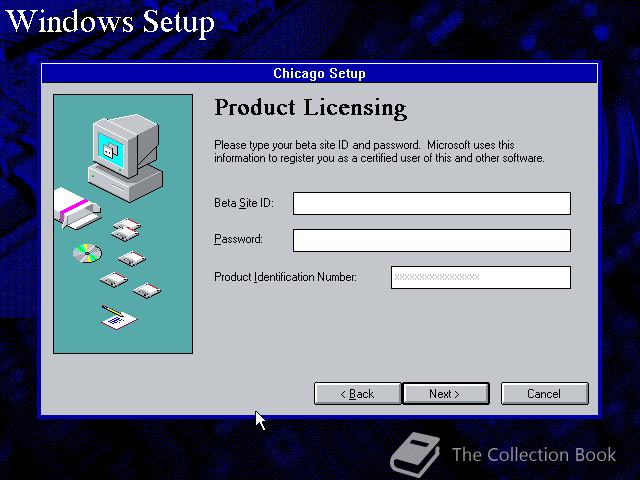The width and height of the screenshot is (640, 480).
Task: Click the "Beta Site ID:" label
Action: coord(244,203)
